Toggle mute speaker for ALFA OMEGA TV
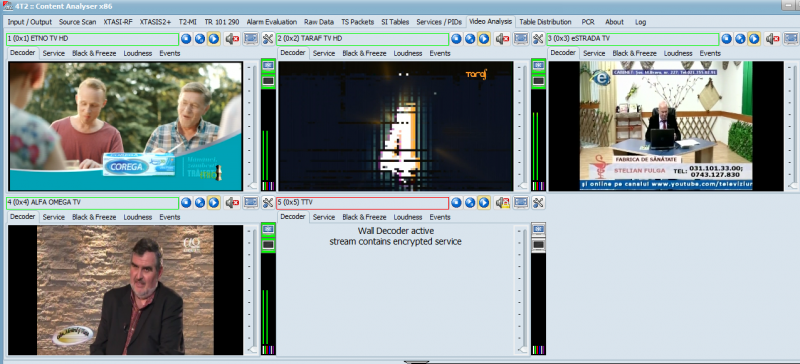Viewport: 800px width, 364px height. 233,203
